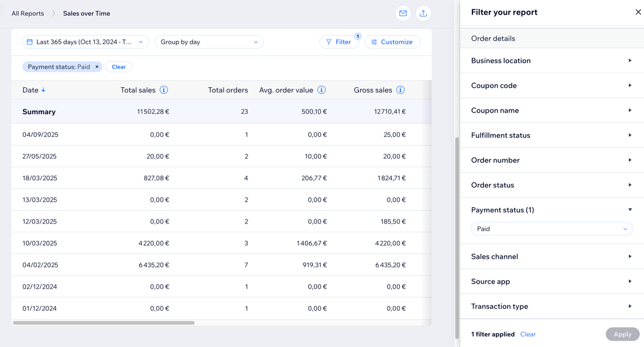This screenshot has width=644, height=347.
Task: Remove the Payment status: Paid filter chip
Action: pyautogui.click(x=97, y=67)
